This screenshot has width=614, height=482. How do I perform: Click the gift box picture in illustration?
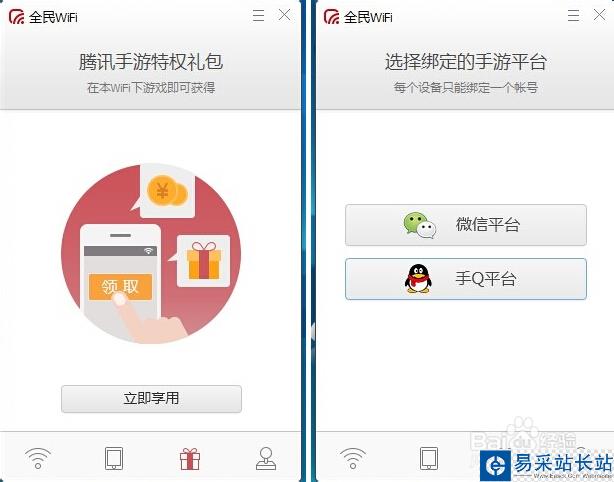click(204, 260)
